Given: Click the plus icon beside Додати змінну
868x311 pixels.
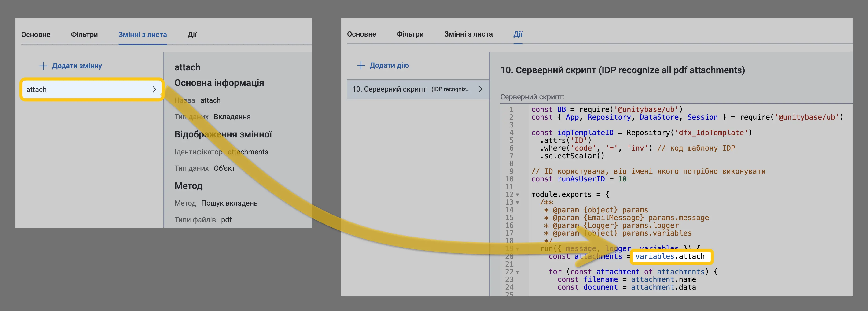Looking at the screenshot, I should [x=43, y=66].
